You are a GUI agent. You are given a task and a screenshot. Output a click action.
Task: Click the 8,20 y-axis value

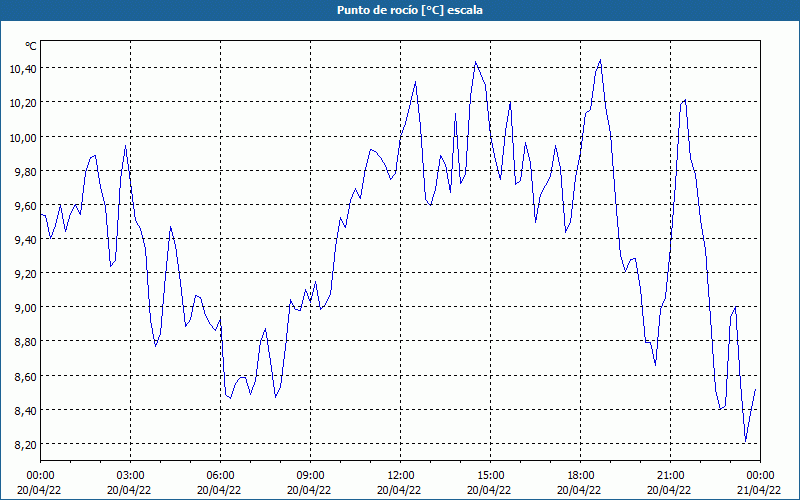point(24,445)
